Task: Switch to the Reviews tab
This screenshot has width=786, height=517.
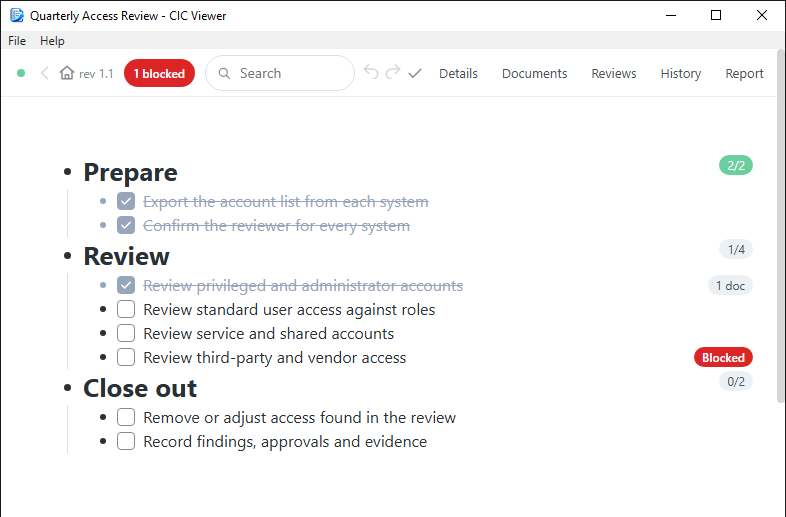Action: tap(614, 73)
